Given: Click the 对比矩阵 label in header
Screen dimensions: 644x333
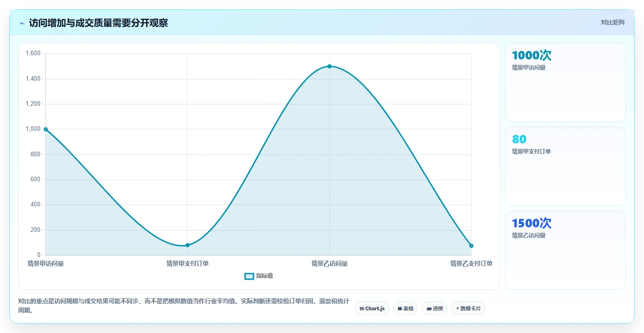Looking at the screenshot, I should tap(612, 23).
